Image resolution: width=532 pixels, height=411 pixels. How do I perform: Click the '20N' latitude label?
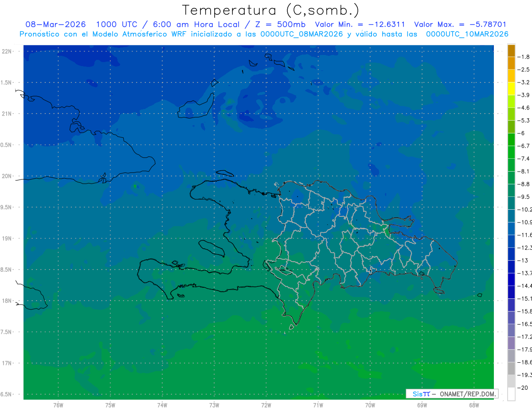click(x=8, y=176)
